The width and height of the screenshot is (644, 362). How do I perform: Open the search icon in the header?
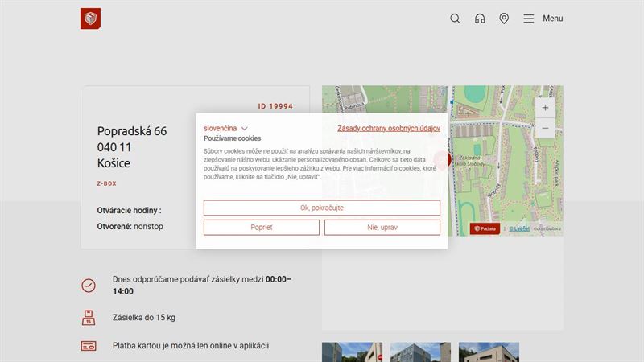pyautogui.click(x=455, y=19)
